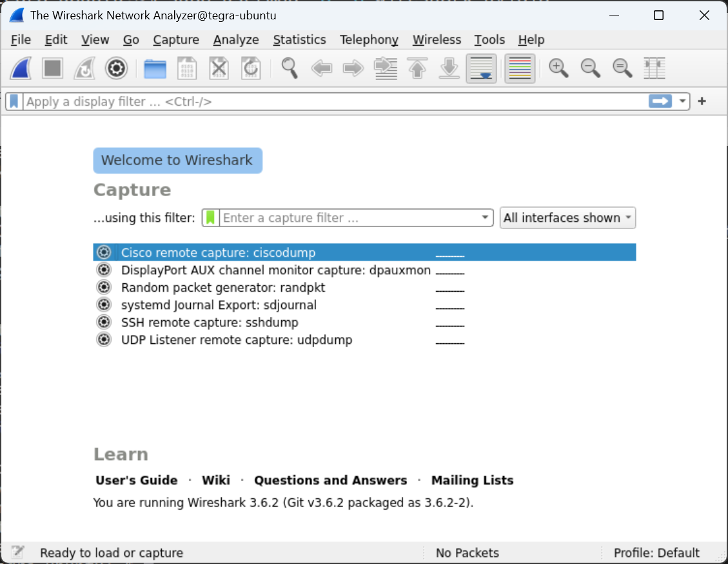Go back in packet history arrow
728x564 pixels.
coord(322,68)
